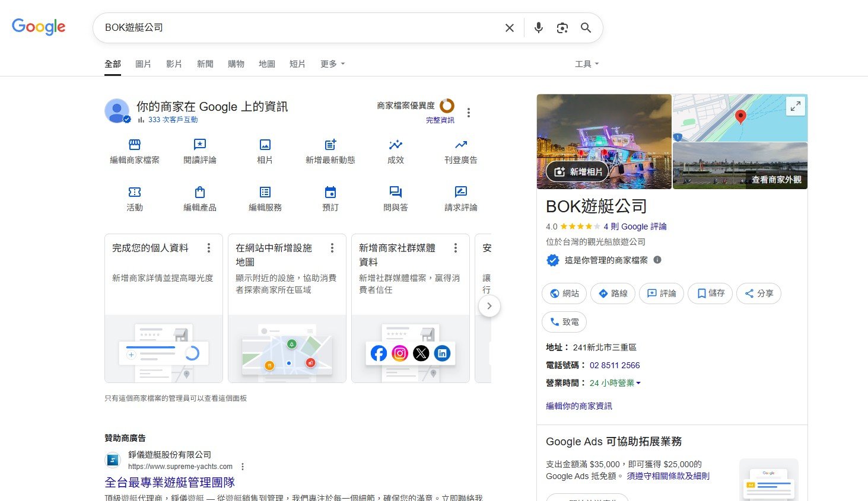The height and width of the screenshot is (501, 868).
Task: Open ad title 全台最專業遊艇管理團隊
Action: (170, 483)
